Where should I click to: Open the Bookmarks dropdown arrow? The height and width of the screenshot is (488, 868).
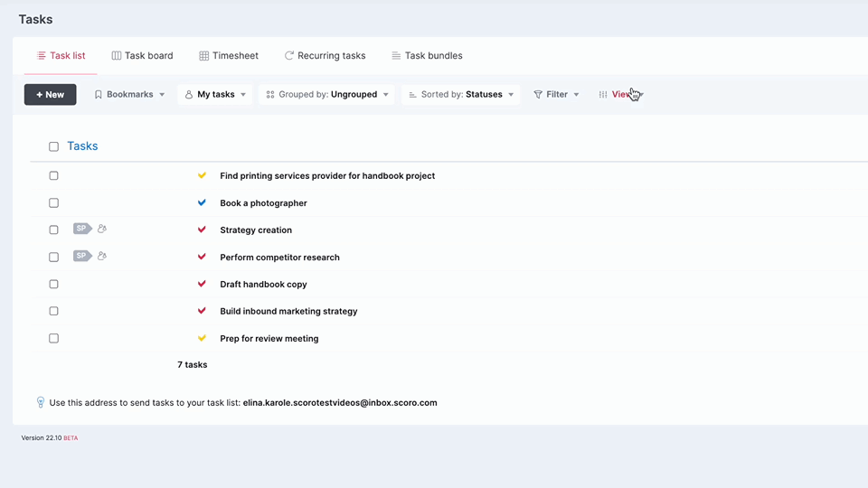(162, 95)
